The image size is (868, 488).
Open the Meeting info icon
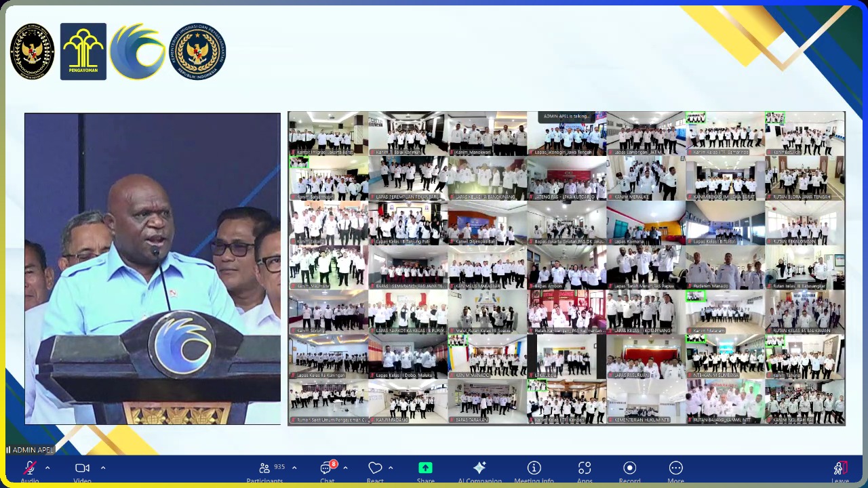[x=534, y=468]
